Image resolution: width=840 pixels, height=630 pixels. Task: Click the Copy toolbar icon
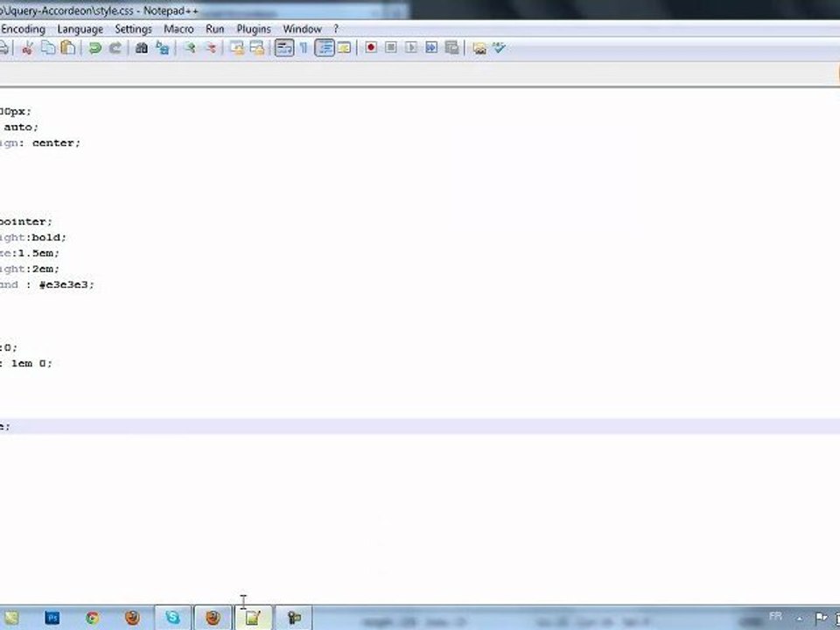(x=48, y=47)
